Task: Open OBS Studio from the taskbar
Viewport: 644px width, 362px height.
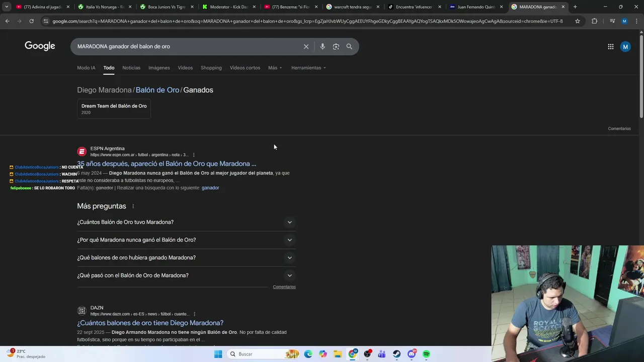Action: (x=368, y=354)
